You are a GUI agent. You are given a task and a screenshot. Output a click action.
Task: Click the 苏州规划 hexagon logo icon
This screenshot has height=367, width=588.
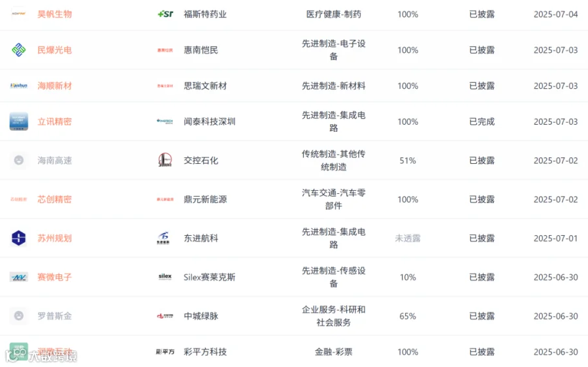(19, 238)
